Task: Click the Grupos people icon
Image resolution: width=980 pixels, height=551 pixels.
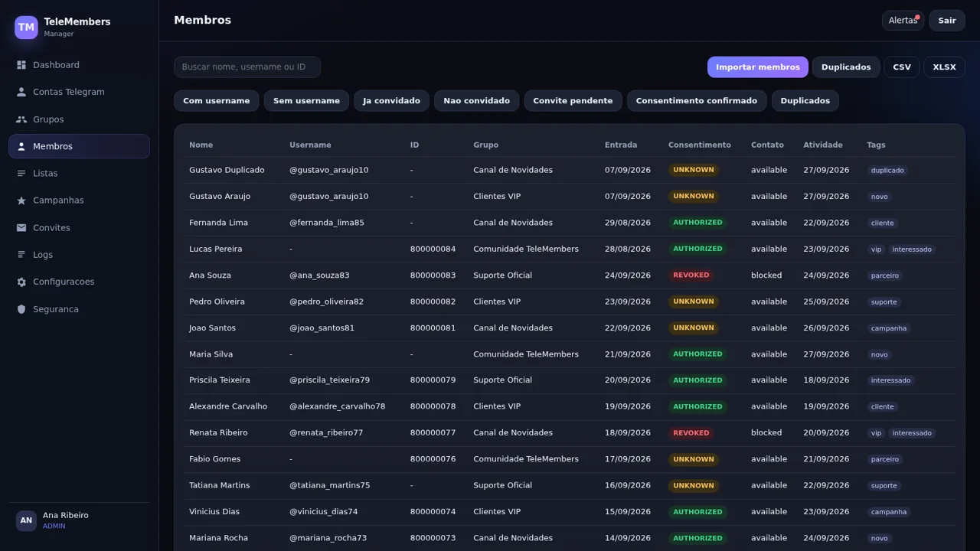Action: coord(21,119)
